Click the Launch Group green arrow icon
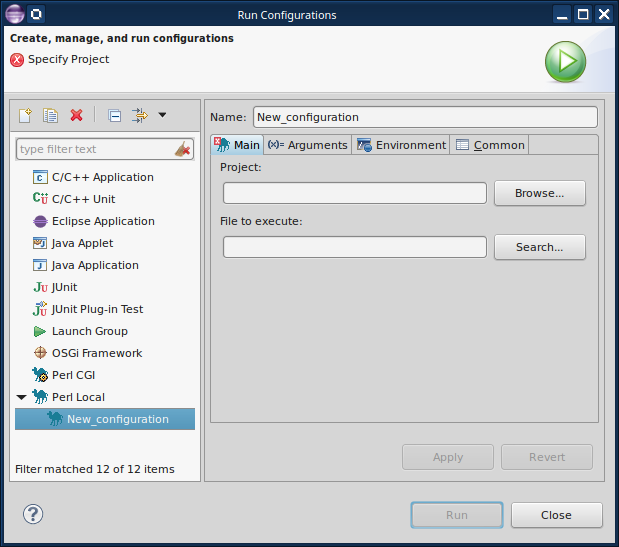This screenshot has width=619, height=547. tap(40, 331)
